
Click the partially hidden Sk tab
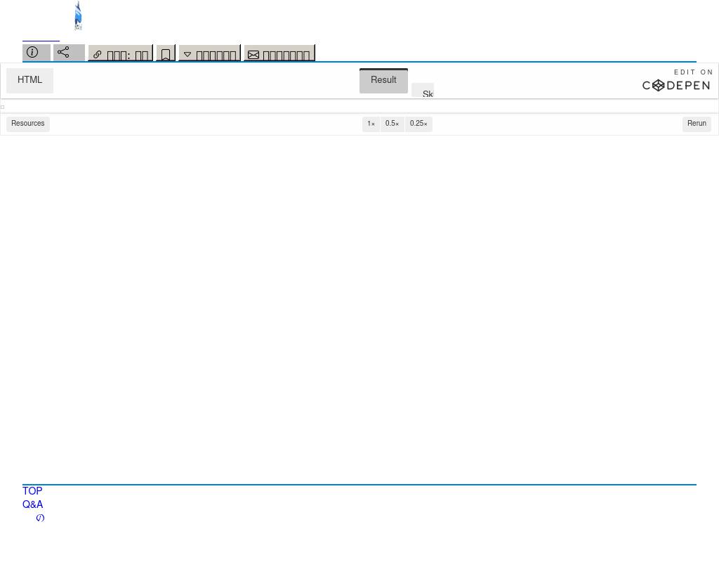click(423, 92)
